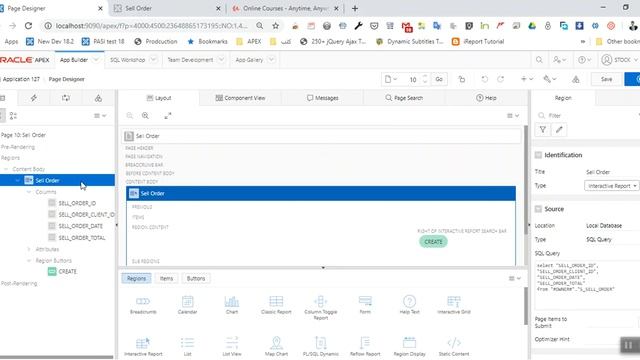
Task: Select the Buttons gallery tab
Action: point(196,278)
